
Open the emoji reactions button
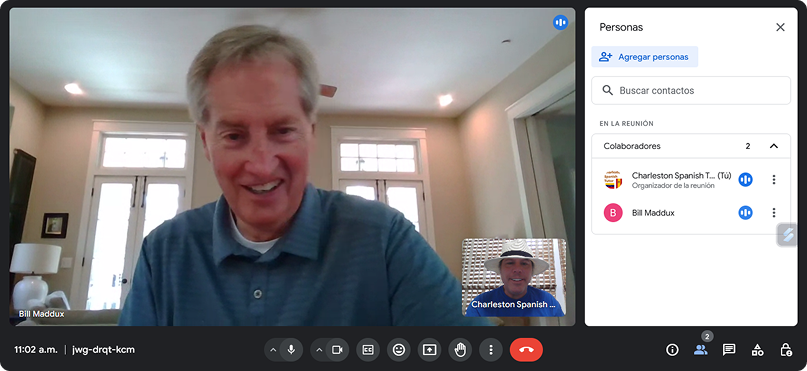(399, 350)
